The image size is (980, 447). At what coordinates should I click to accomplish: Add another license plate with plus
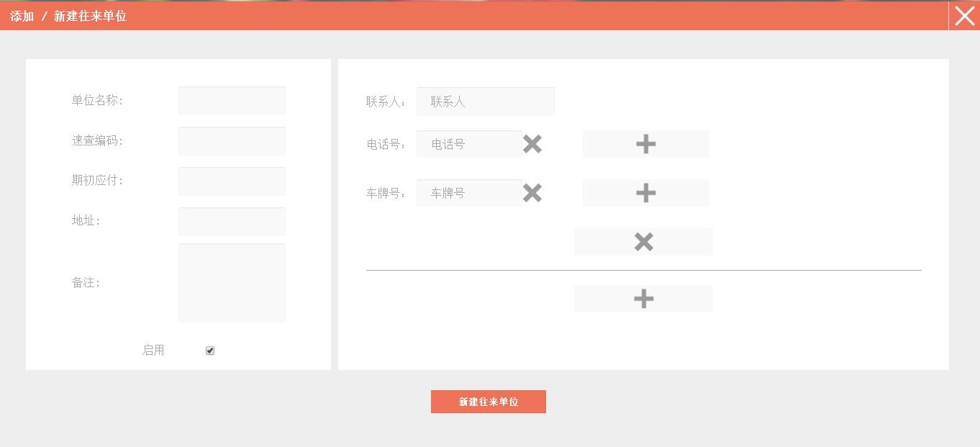[x=645, y=193]
